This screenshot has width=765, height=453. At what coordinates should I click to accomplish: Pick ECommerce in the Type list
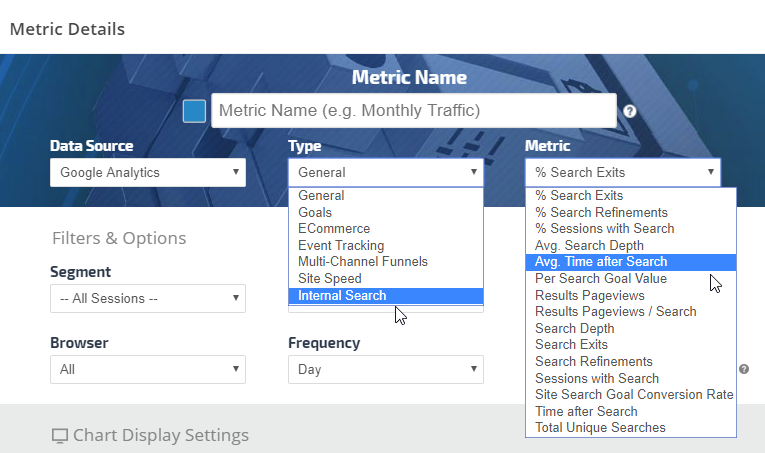(385, 229)
